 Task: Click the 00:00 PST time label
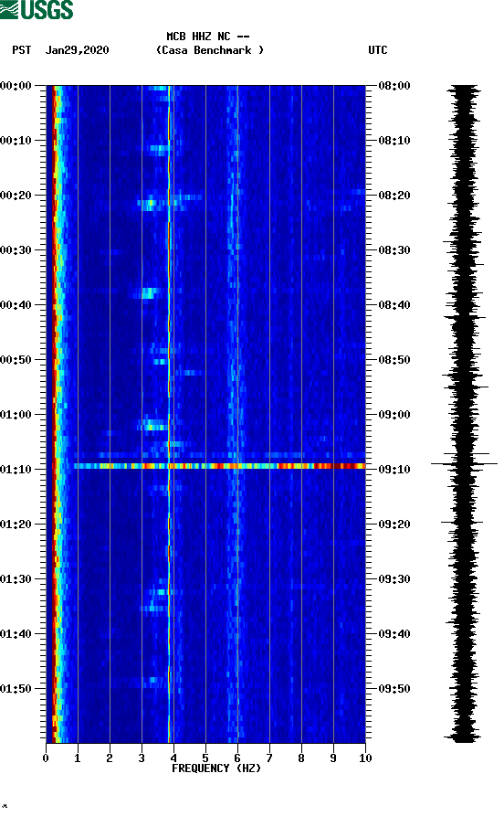16,85
